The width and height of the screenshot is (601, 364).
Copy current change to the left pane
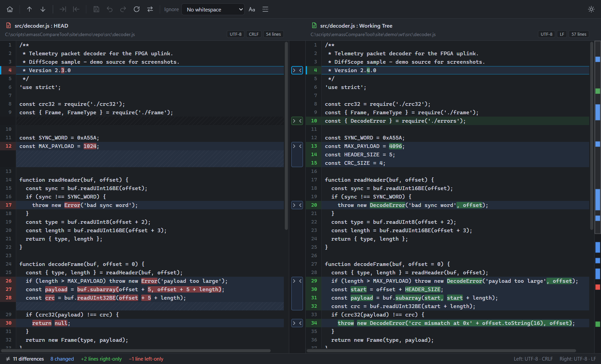point(76,9)
